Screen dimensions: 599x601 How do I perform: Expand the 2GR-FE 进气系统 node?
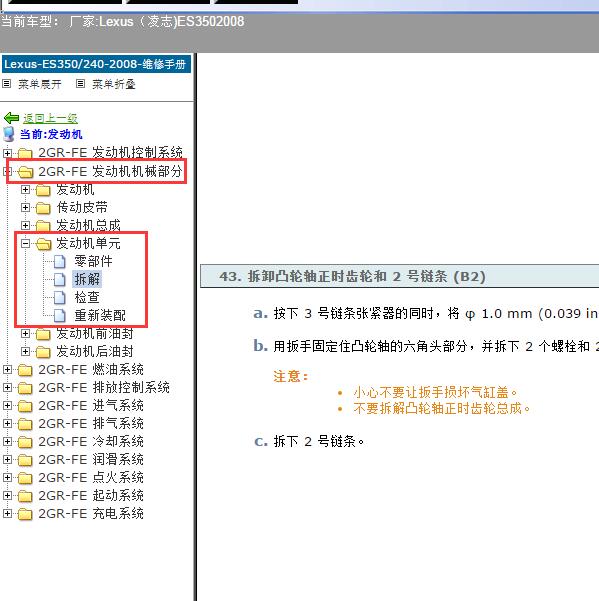click(7, 406)
